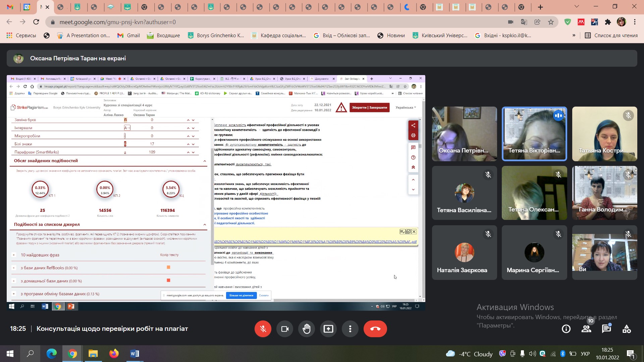Image resolution: width=644 pixels, height=362 pixels.
Task: Click the address bar URL
Action: pyautogui.click(x=117, y=22)
